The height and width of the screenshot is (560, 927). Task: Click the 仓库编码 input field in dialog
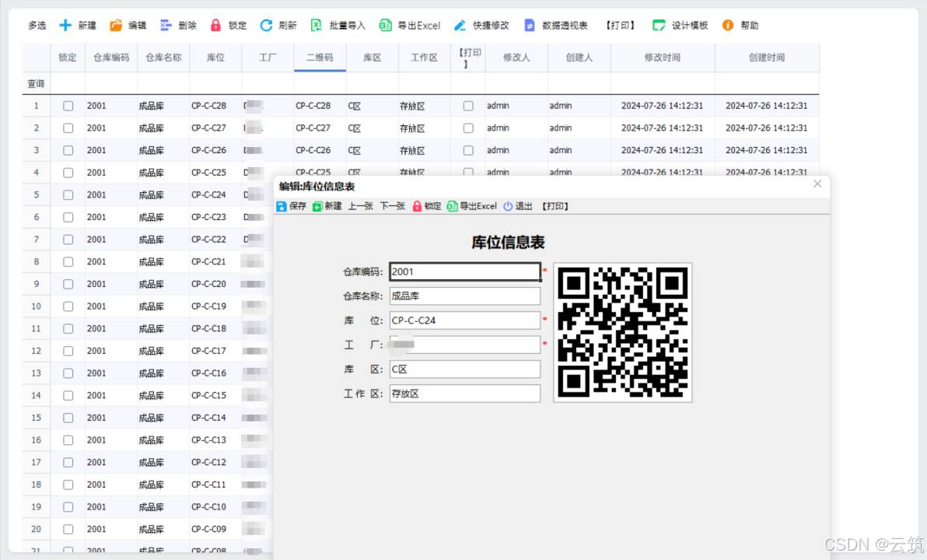[x=464, y=271]
